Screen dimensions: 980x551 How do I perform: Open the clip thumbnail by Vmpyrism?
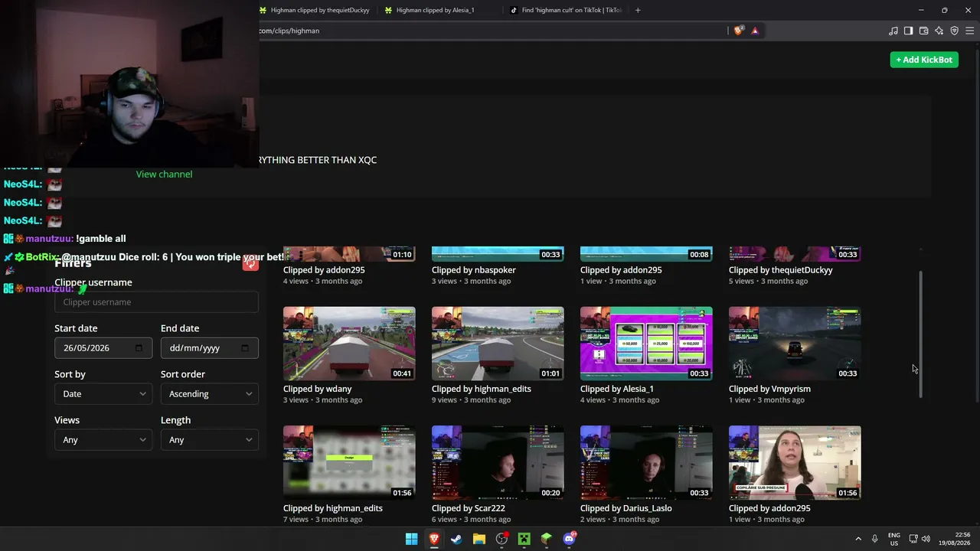click(x=795, y=344)
